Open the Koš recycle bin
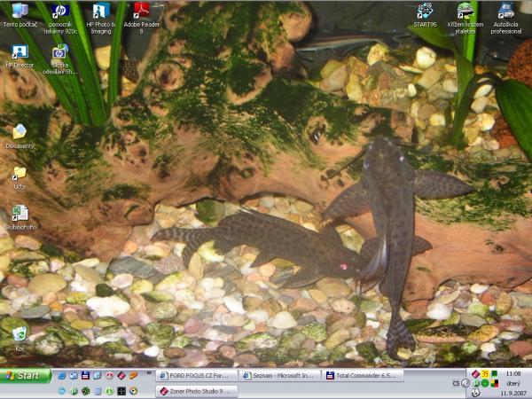The image size is (532, 399). tap(20, 333)
